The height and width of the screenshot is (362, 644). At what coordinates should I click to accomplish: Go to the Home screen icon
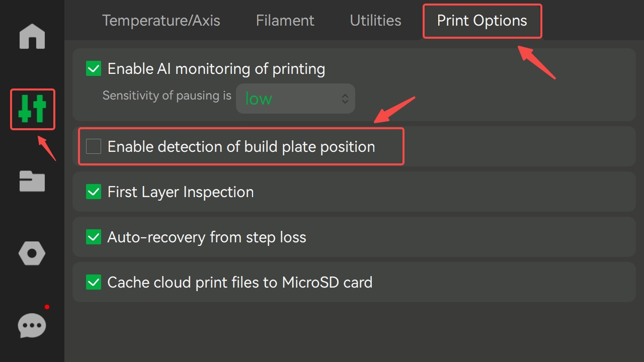[x=32, y=37]
